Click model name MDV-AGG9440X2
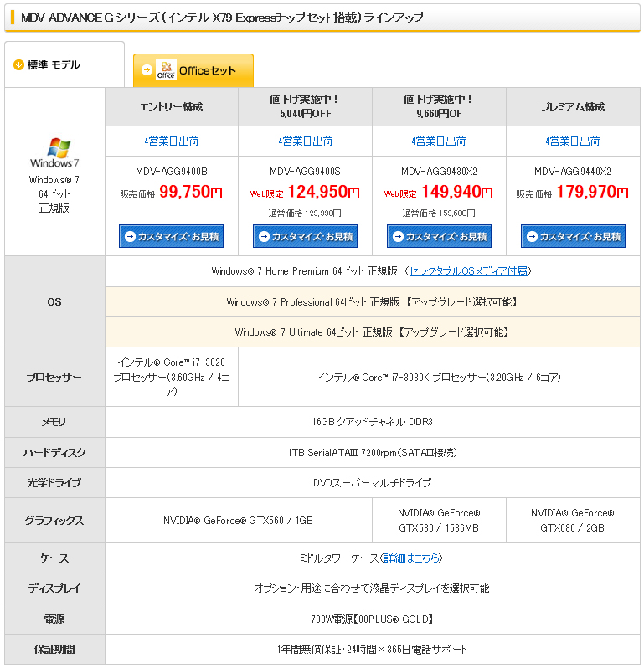 pos(572,172)
